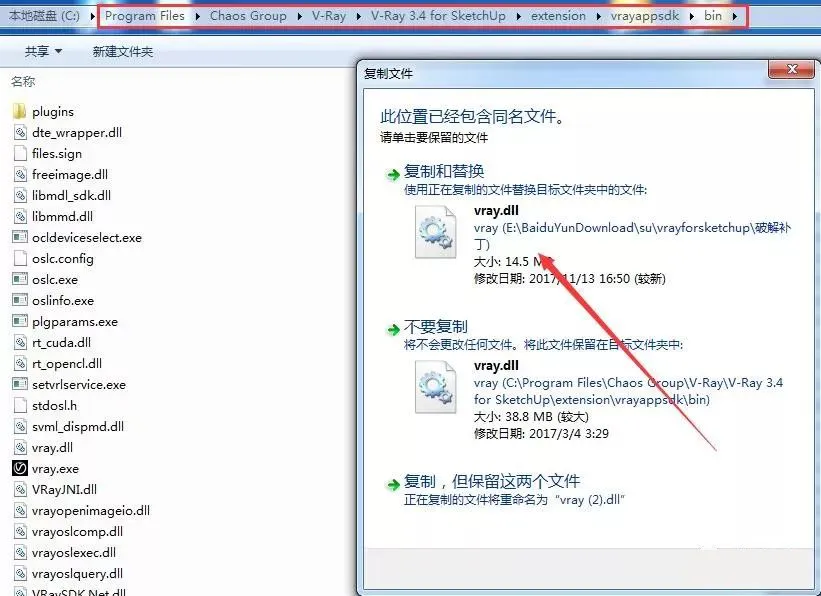This screenshot has height=596, width=821.
Task: Select the ocldeviceselect.exe icon
Action: 20,237
